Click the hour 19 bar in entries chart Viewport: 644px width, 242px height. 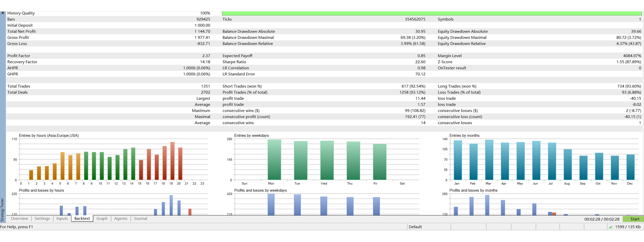click(172, 161)
